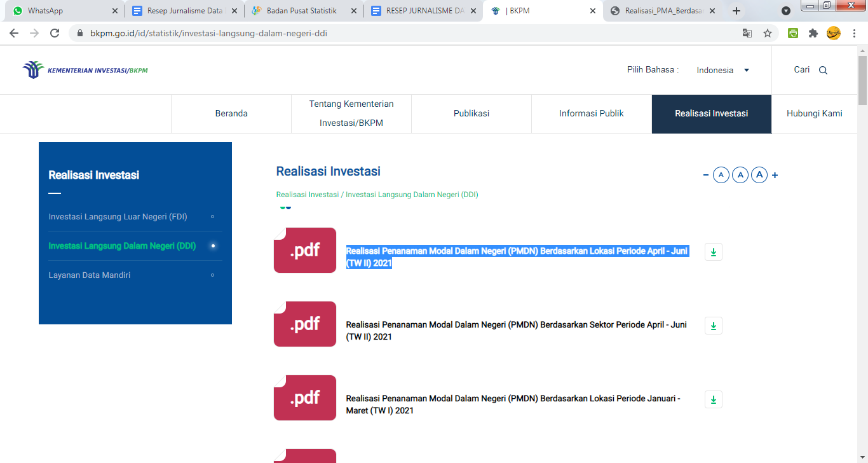Go to Layanan Data Mandiri in sidebar

[x=90, y=275]
